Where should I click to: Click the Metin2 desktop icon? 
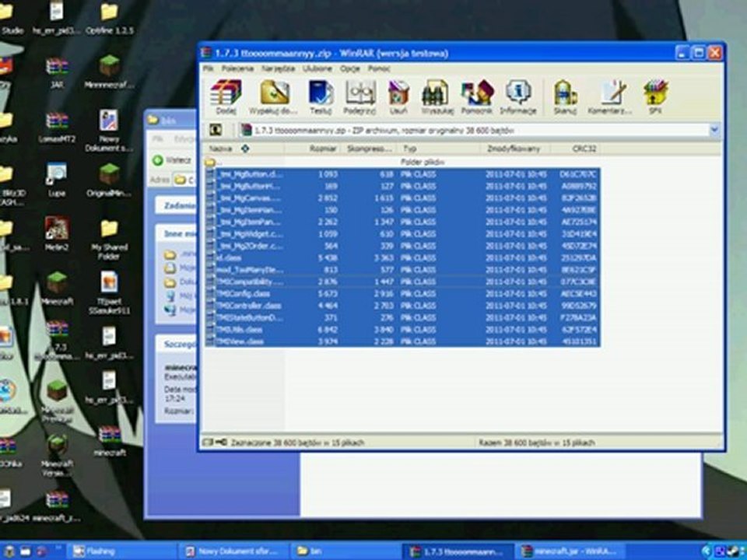click(57, 233)
